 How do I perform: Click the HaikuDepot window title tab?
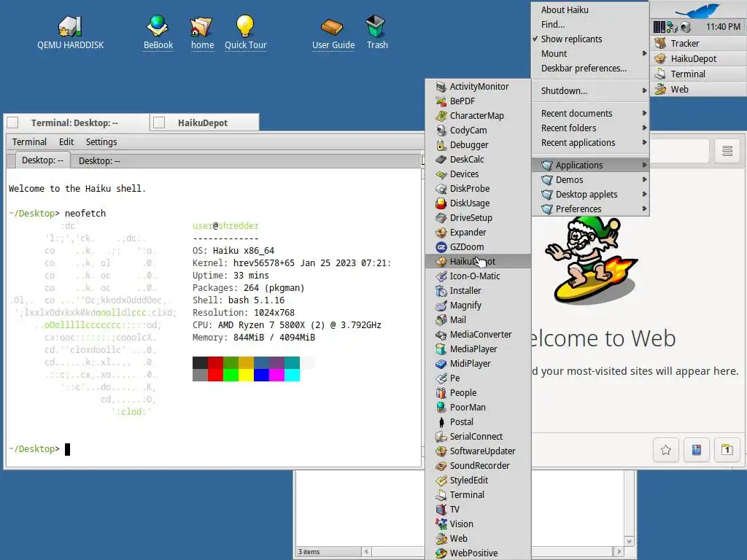point(204,122)
